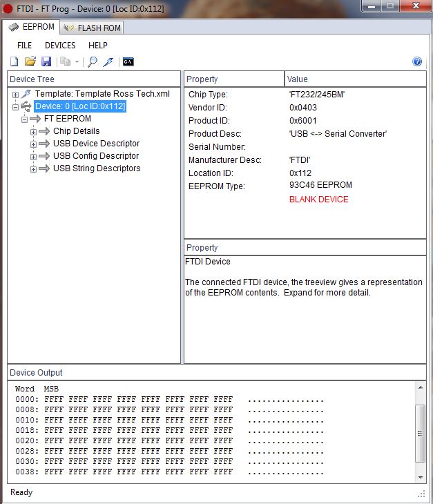Viewport: 433px width, 504px height.
Task: Open the command line tool icon
Action: 128,61
